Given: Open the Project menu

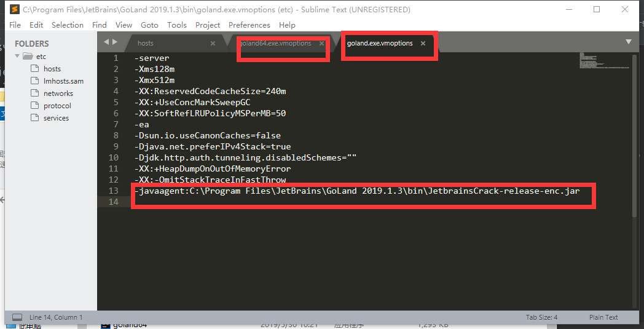Looking at the screenshot, I should tap(208, 25).
